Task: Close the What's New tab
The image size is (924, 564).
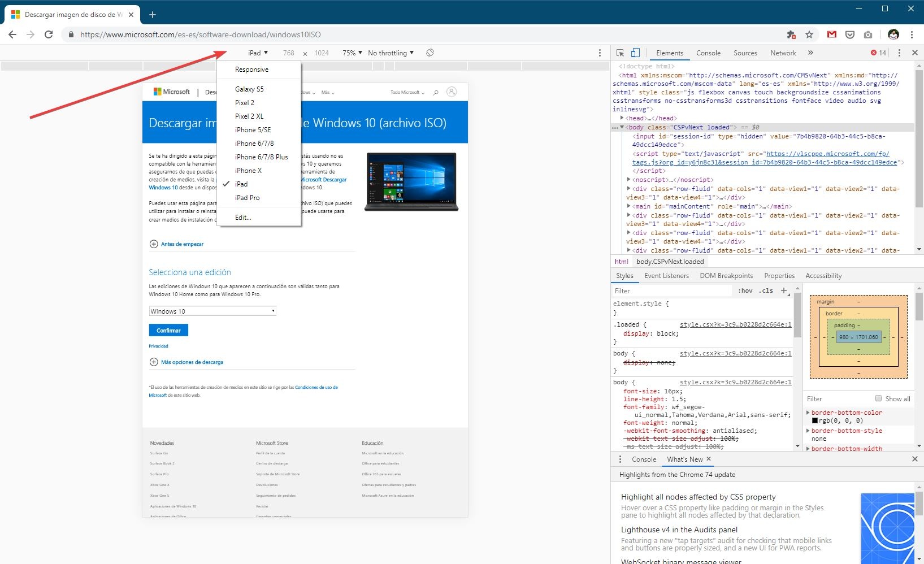Action: click(709, 459)
